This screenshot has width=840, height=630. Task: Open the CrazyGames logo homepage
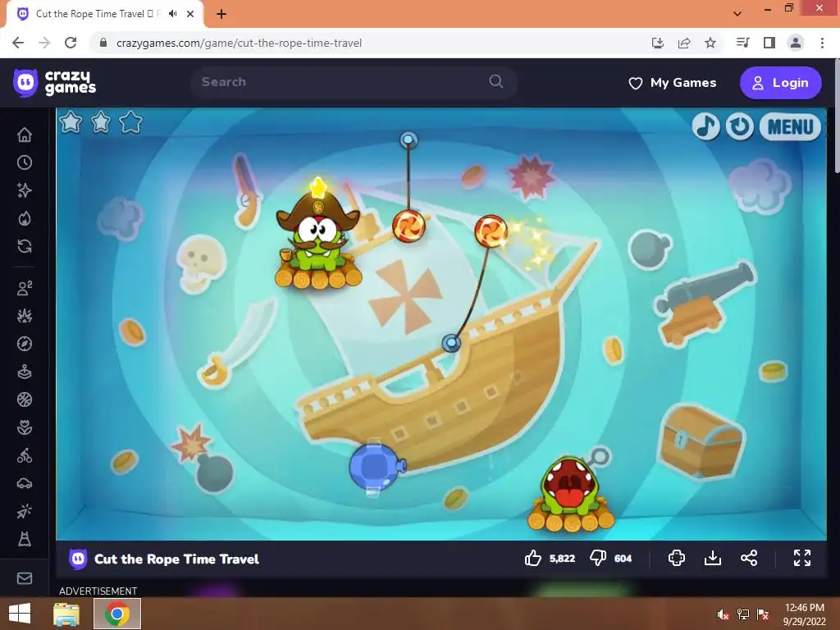[x=54, y=83]
